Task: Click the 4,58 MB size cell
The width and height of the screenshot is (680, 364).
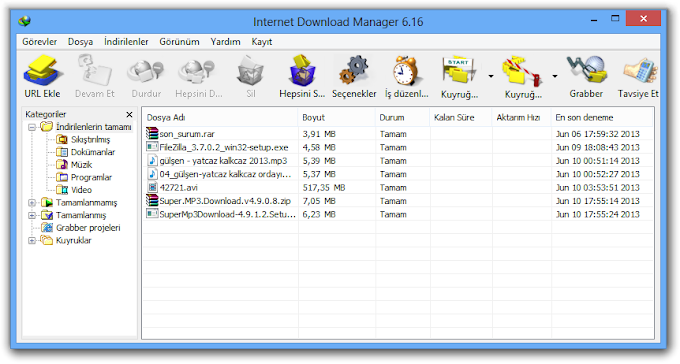Action: click(x=319, y=148)
